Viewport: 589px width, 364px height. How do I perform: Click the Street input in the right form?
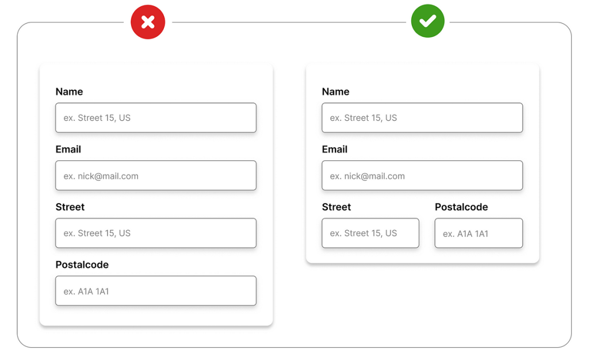370,233
